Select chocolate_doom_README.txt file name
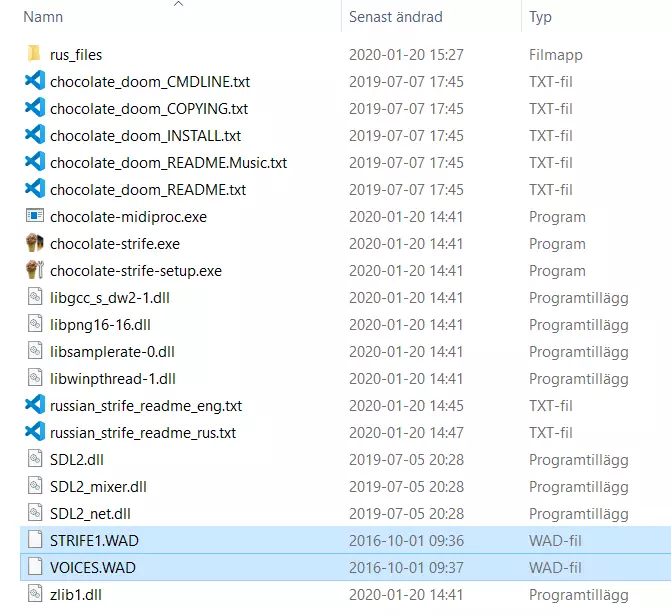The image size is (671, 615). pyautogui.click(x=148, y=190)
